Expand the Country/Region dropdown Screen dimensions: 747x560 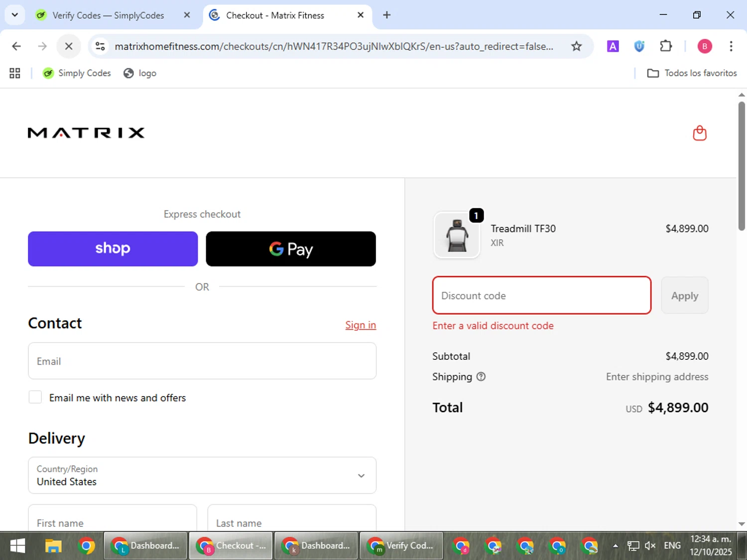pyautogui.click(x=202, y=475)
